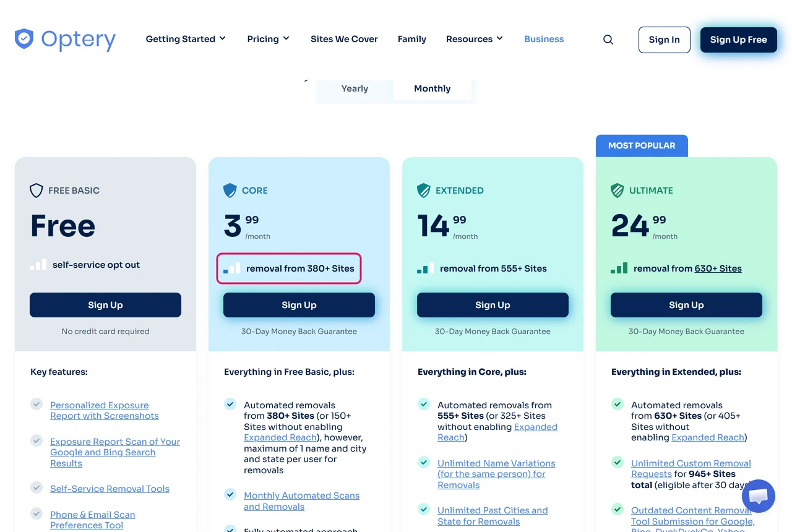Click signal bars icon beside 555+ Sites
This screenshot has height=532, width=792.
[x=426, y=268]
